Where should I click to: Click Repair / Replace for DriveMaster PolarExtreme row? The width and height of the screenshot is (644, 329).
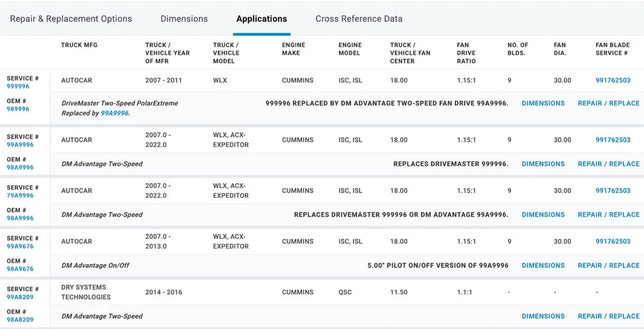[x=609, y=103]
